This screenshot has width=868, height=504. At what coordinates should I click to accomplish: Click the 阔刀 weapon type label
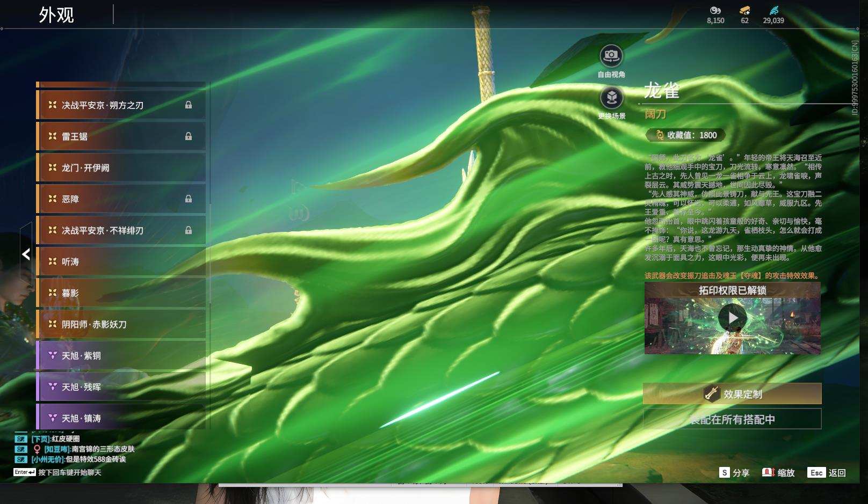pyautogui.click(x=655, y=114)
